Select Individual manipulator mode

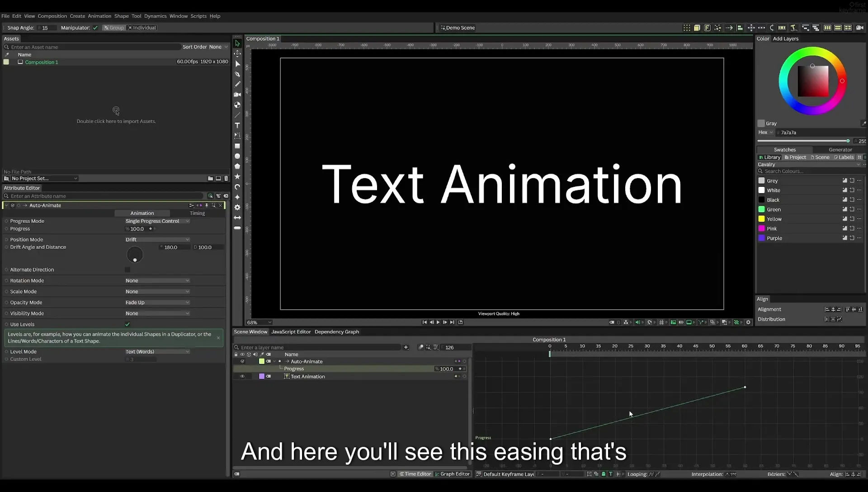coord(142,28)
